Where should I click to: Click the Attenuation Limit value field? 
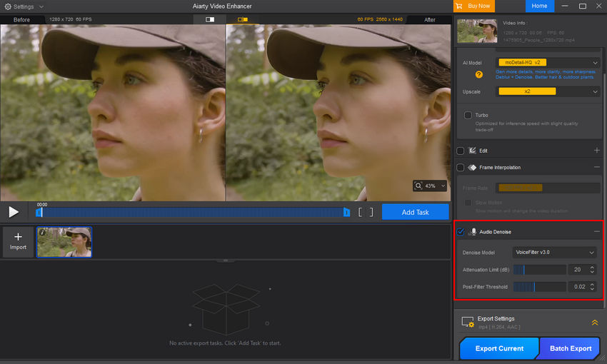tap(577, 270)
